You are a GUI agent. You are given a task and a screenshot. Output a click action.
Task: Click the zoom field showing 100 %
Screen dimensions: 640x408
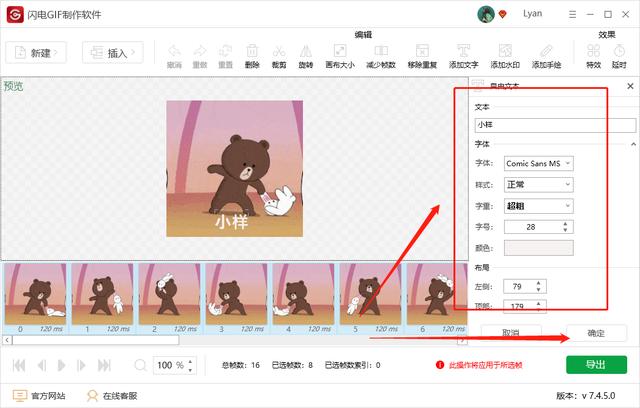point(175,365)
